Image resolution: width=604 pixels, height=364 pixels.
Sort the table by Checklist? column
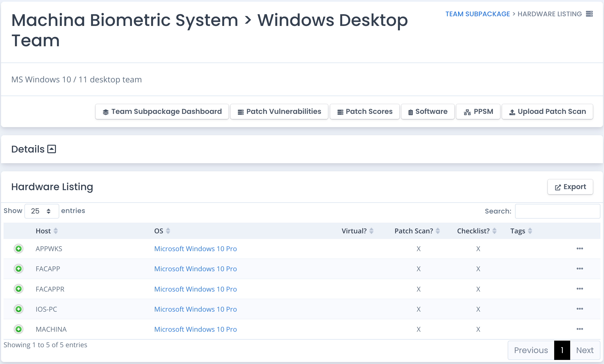477,231
